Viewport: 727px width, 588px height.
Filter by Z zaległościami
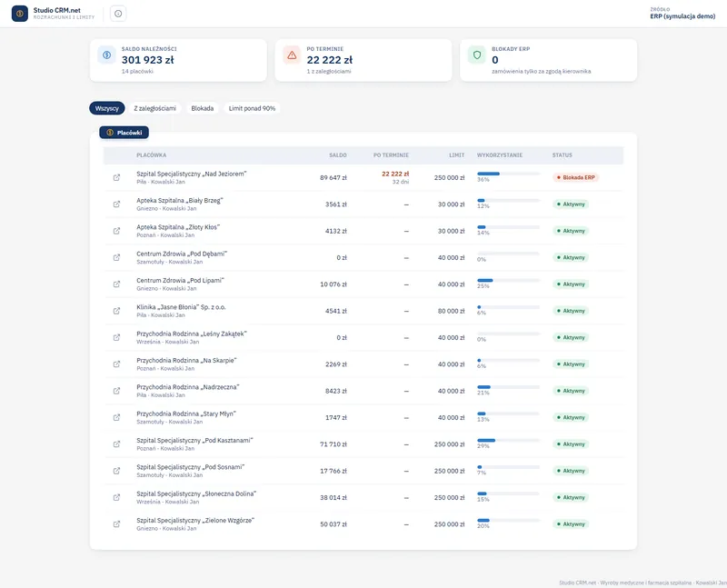coord(154,108)
